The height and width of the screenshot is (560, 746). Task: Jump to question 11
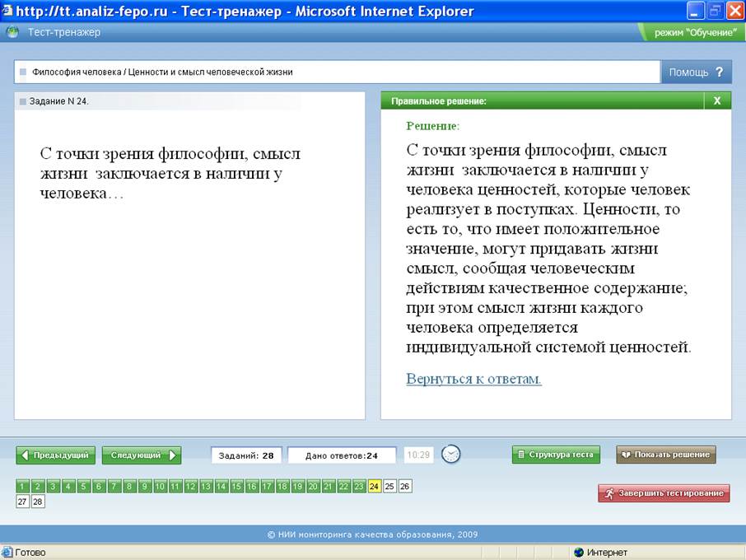point(175,486)
